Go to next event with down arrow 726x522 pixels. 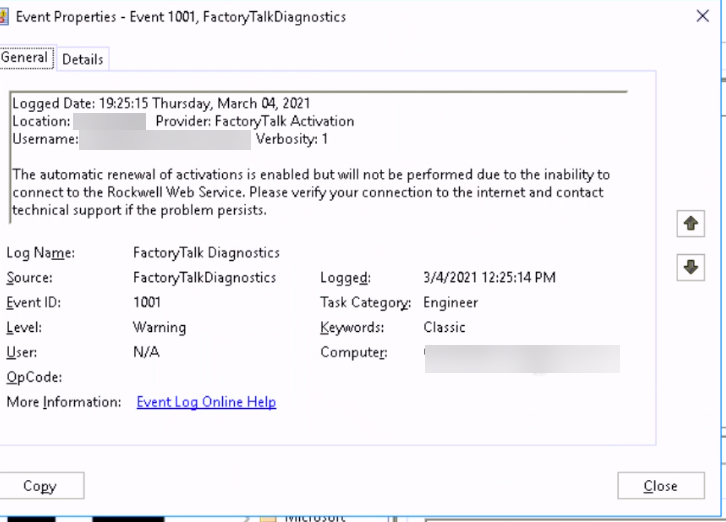tap(690, 267)
